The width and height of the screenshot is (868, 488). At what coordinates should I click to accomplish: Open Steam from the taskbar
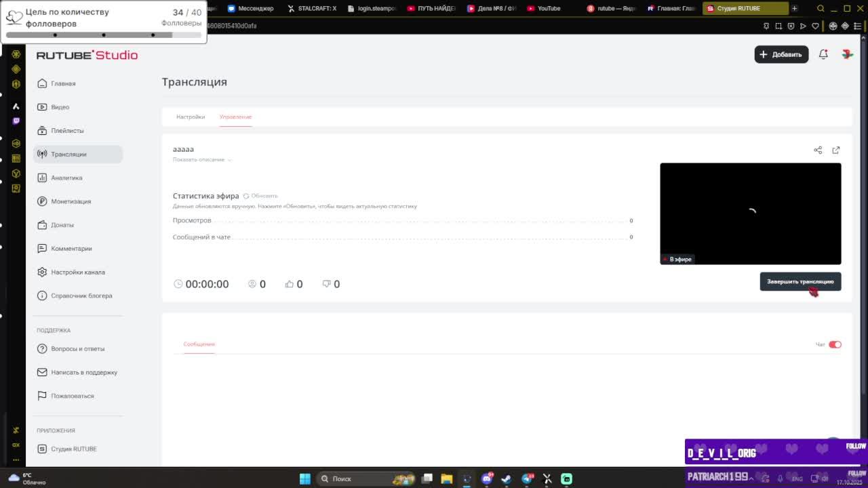click(506, 479)
